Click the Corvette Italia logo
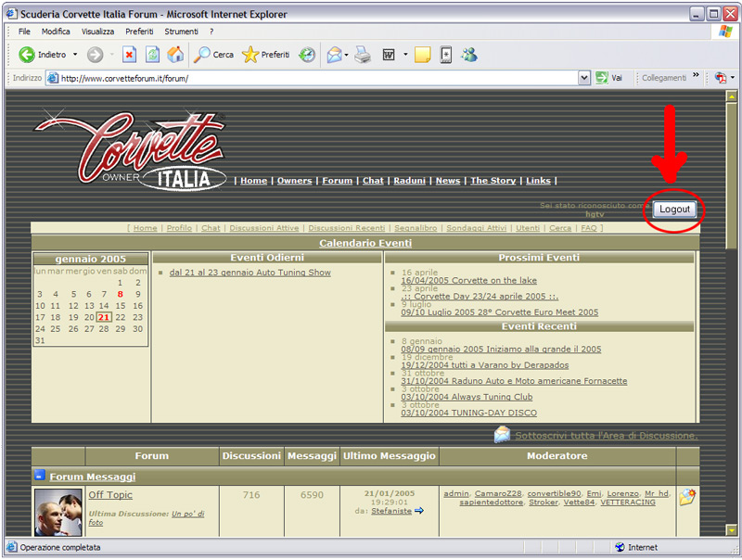 (x=130, y=150)
